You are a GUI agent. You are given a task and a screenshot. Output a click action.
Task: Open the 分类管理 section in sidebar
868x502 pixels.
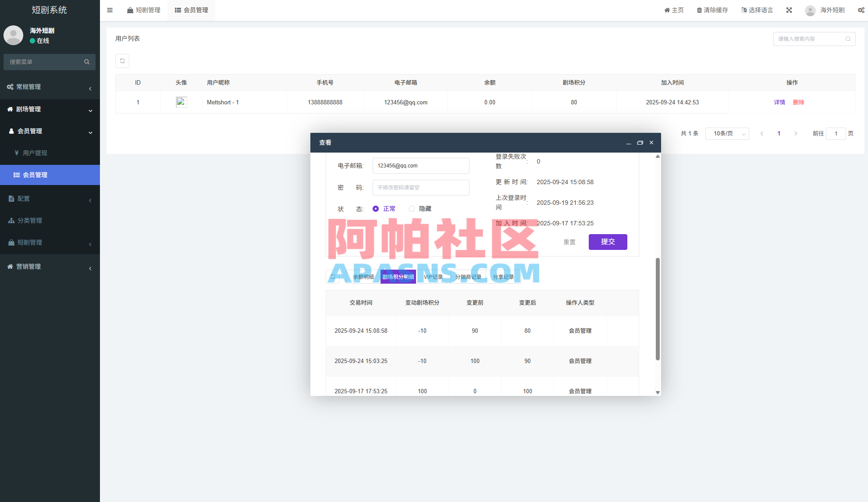point(31,221)
